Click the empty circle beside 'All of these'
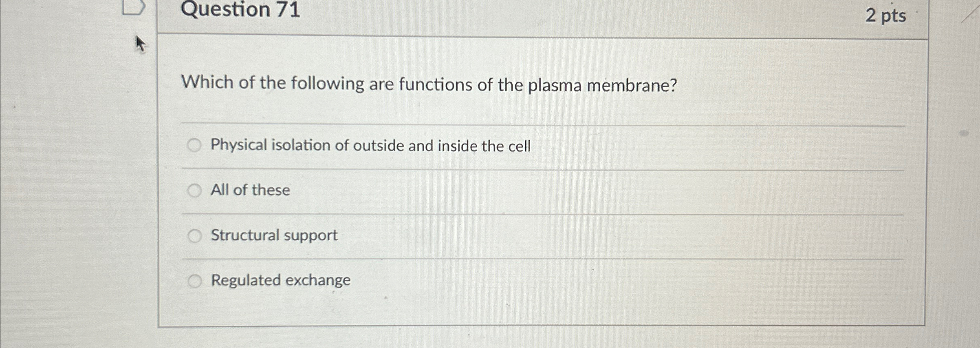 click(x=196, y=189)
